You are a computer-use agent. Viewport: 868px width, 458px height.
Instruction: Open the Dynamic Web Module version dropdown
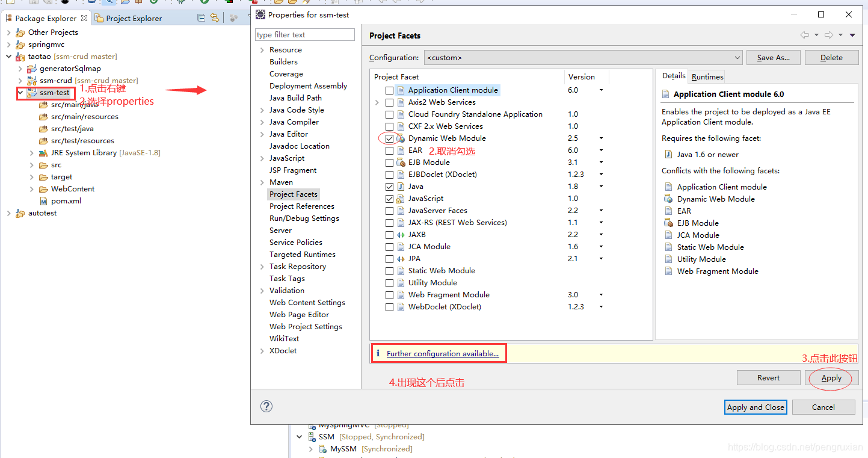pyautogui.click(x=600, y=138)
